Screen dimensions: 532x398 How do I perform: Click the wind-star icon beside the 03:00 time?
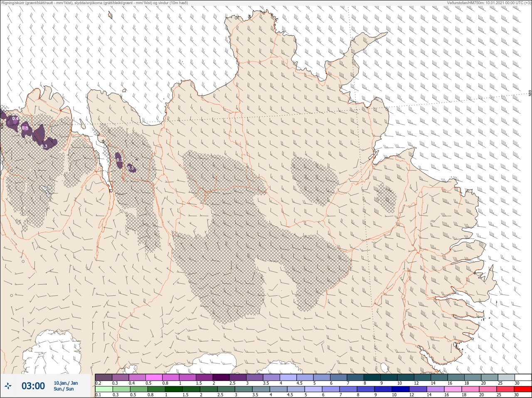pos(8,386)
